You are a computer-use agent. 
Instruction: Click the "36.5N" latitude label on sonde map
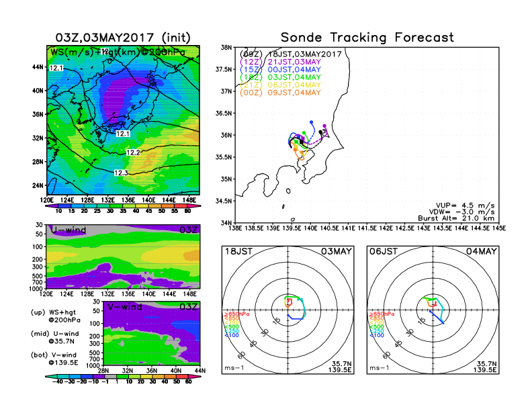pyautogui.click(x=224, y=113)
